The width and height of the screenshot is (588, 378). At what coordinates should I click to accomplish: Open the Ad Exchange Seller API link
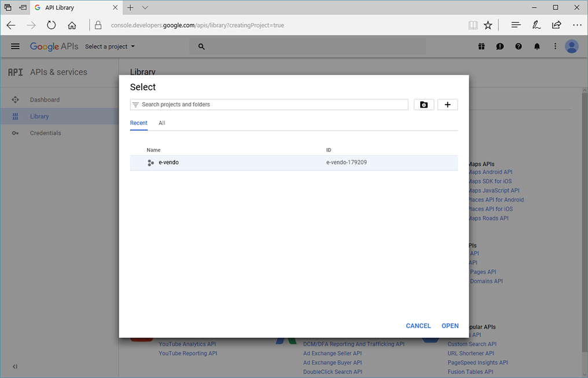(332, 353)
